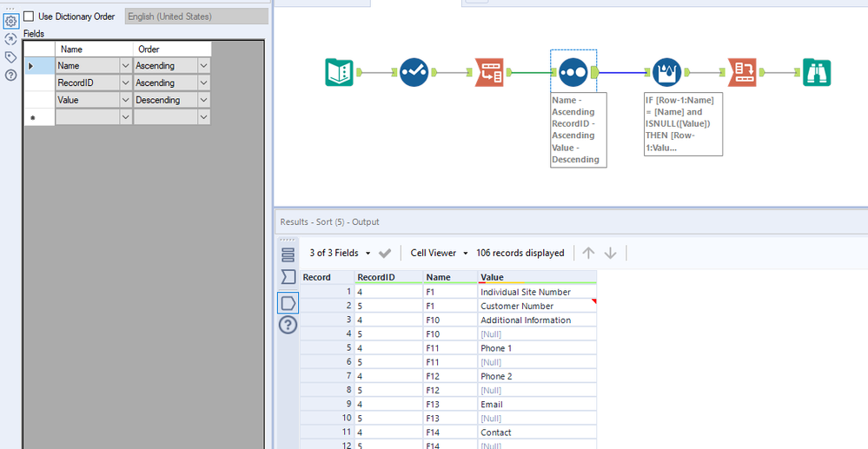Screen dimensions: 868x449
Task: Show results output anchor data icon
Action: tap(288, 303)
